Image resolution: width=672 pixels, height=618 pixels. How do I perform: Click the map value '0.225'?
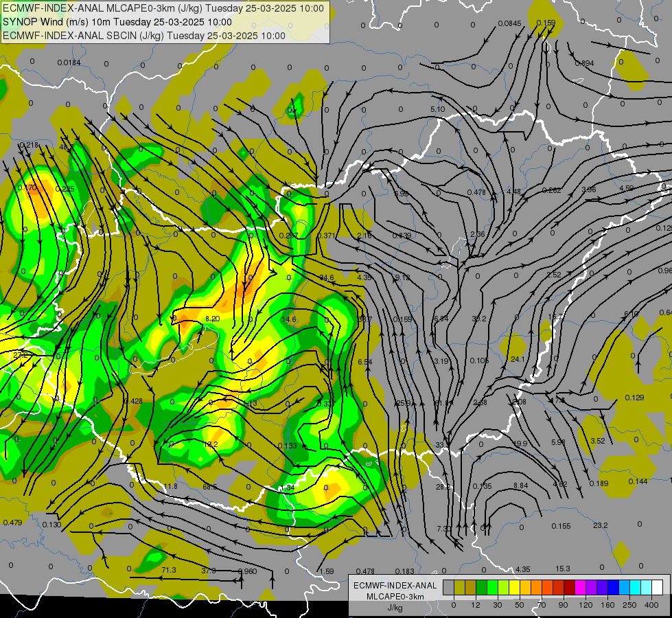(x=65, y=189)
